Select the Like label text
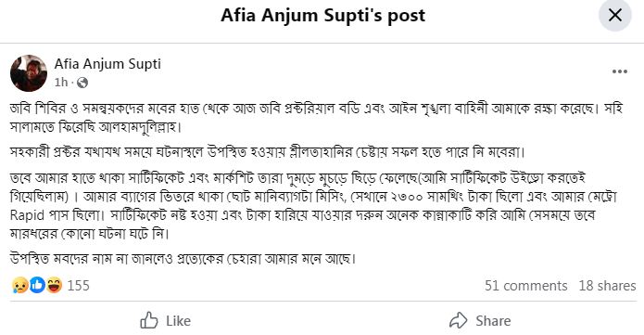644x335 pixels. click(x=178, y=321)
